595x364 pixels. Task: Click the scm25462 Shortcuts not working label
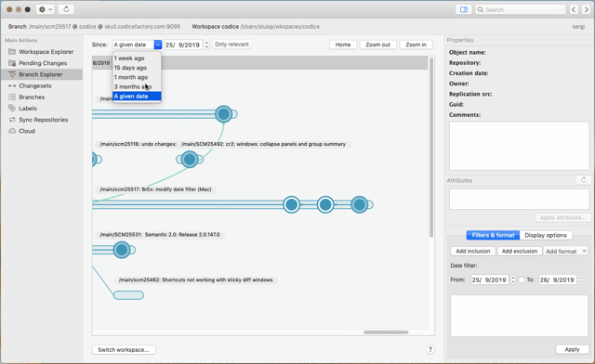tap(196, 279)
